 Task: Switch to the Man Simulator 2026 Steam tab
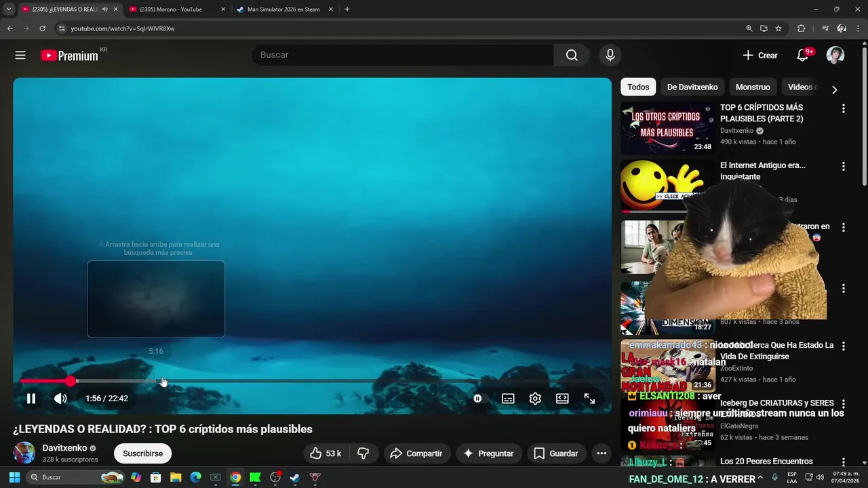tap(283, 9)
